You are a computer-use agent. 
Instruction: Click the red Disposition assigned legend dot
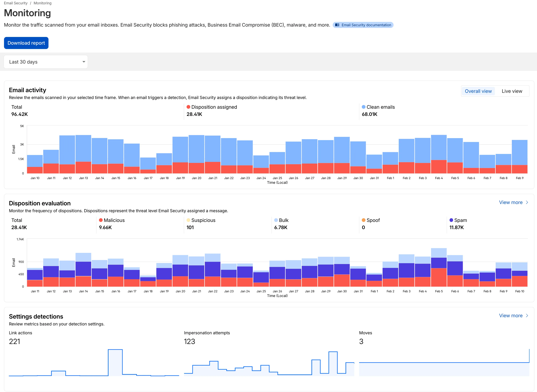pyautogui.click(x=188, y=107)
